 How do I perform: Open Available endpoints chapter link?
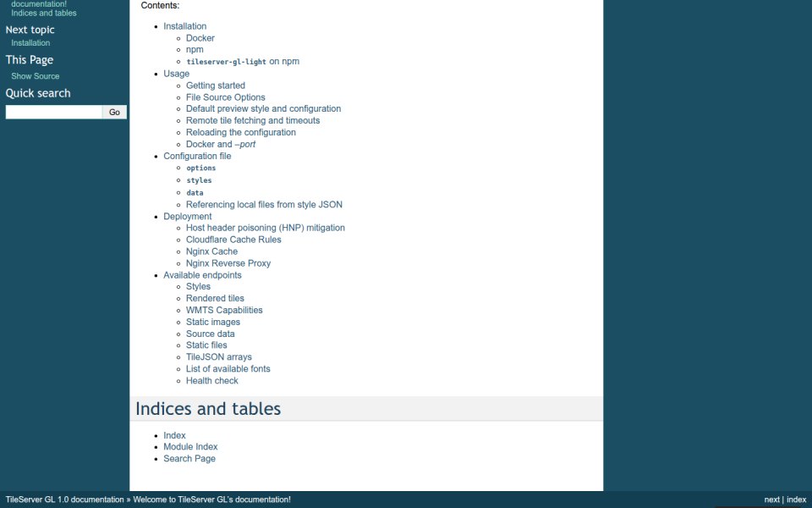(x=202, y=275)
